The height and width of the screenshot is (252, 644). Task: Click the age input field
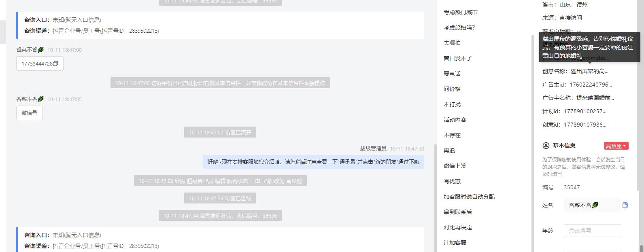coord(592,231)
